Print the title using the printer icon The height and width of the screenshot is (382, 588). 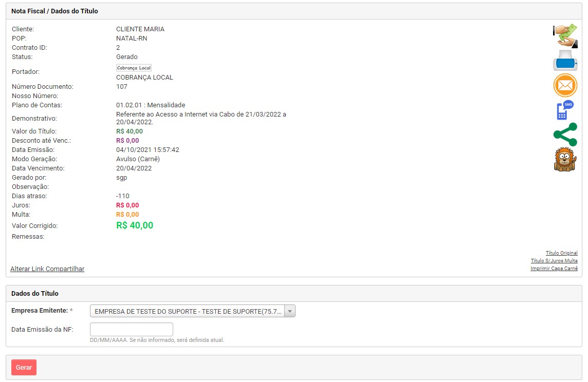[565, 61]
